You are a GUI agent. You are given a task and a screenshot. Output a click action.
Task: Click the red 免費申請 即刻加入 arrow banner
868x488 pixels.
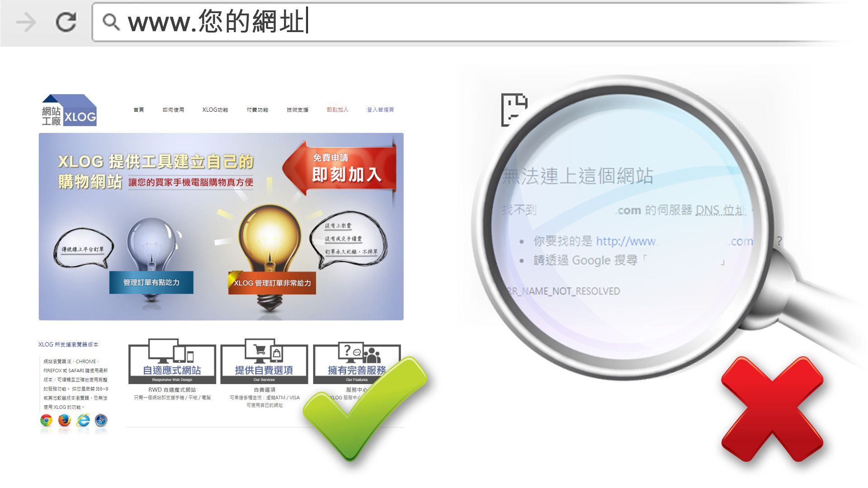point(340,169)
